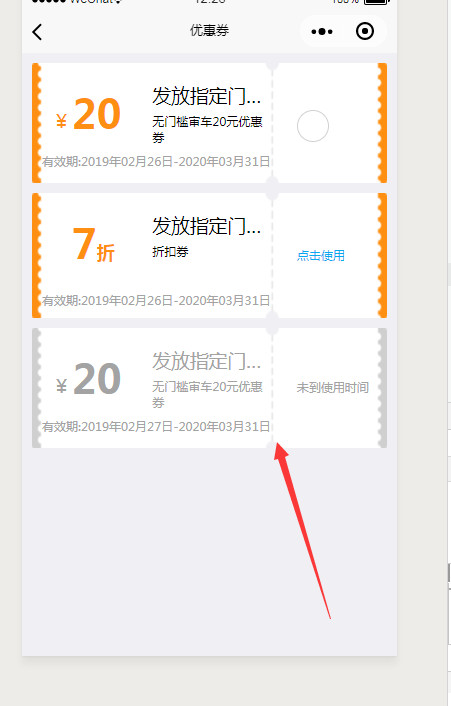This screenshot has width=451, height=706.
Task: Tap the orange ¥20 amount on first coupon
Action: click(x=88, y=114)
